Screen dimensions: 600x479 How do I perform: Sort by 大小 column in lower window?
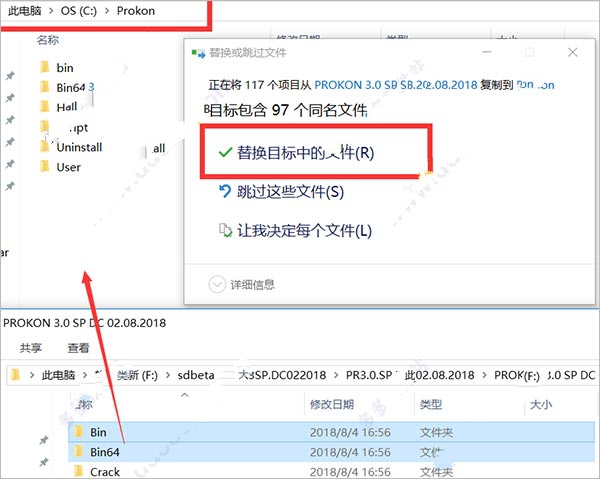541,404
